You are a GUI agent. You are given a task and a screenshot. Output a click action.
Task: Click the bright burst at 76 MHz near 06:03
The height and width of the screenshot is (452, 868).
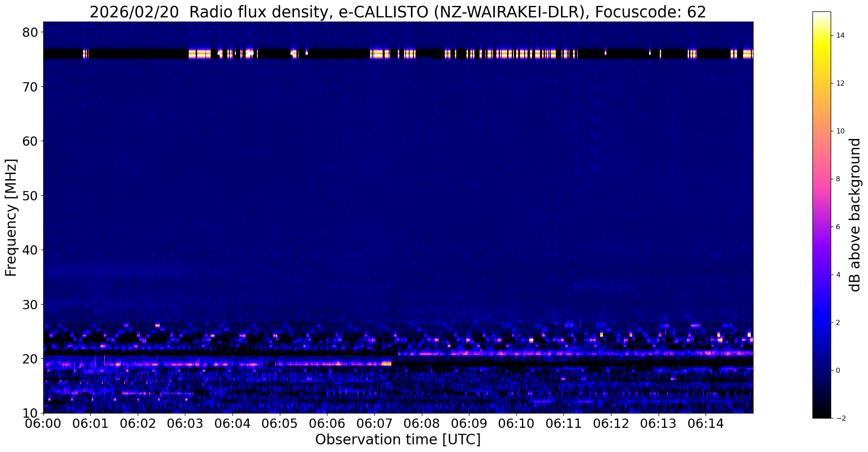point(199,54)
